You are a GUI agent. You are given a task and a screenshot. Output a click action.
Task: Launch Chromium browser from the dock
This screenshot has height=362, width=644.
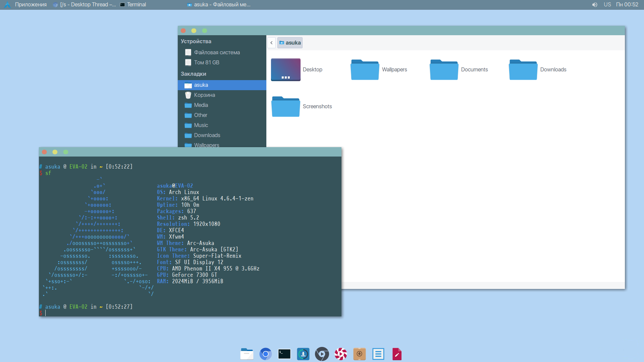pos(266,354)
